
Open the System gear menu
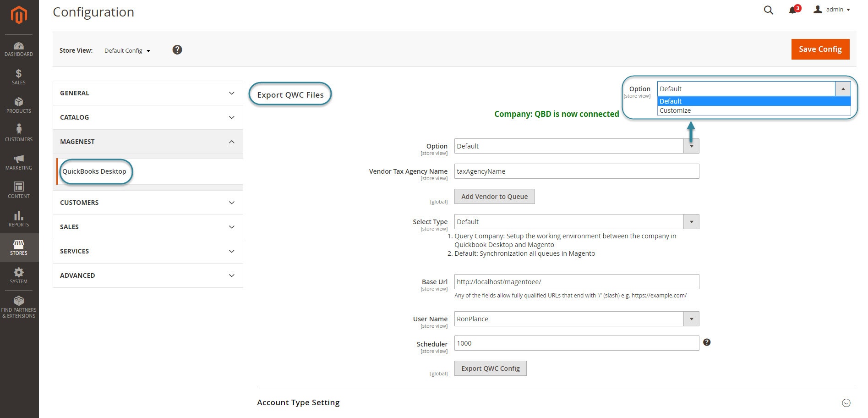(x=19, y=276)
